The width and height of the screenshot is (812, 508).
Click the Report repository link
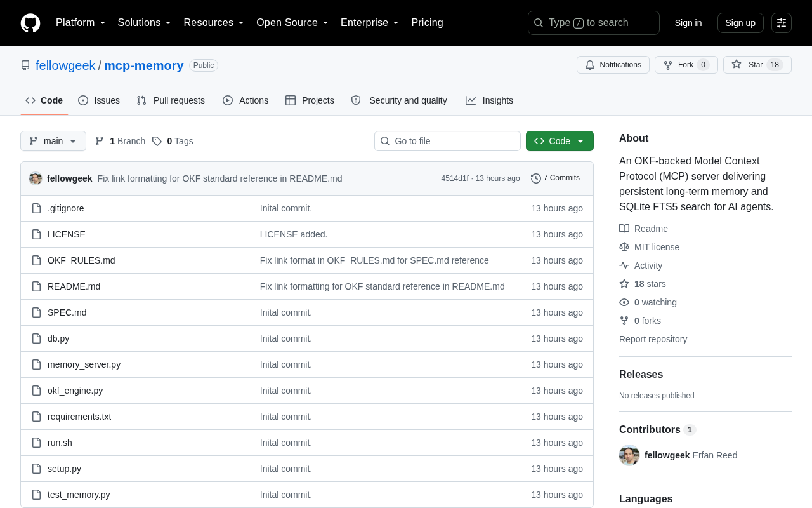653,339
